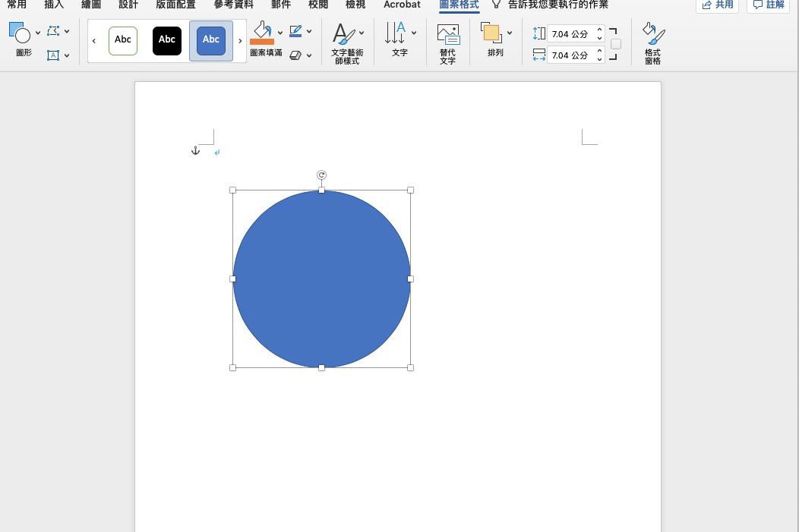Image resolution: width=799 pixels, height=532 pixels.
Task: Apply 圖案填滿 shape fill paint bucket
Action: tap(262, 32)
